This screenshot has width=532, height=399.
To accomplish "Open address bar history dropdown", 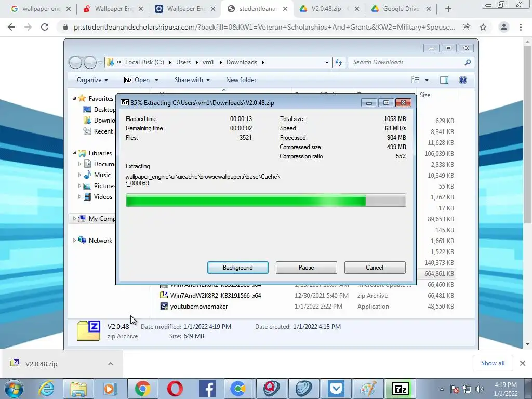I will 327,62.
